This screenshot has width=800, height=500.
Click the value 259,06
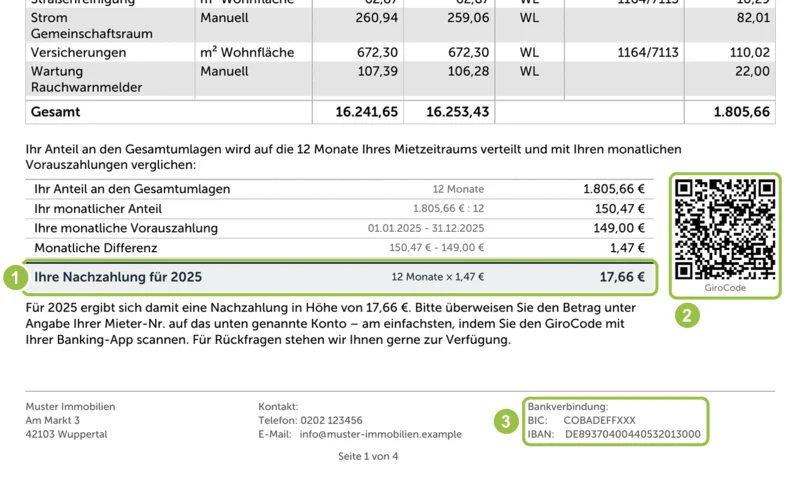pos(468,18)
